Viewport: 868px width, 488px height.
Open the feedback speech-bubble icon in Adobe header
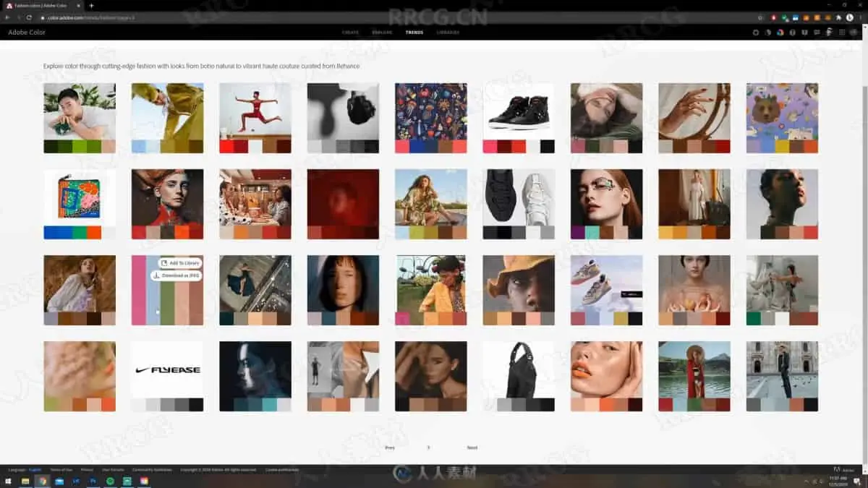(817, 32)
